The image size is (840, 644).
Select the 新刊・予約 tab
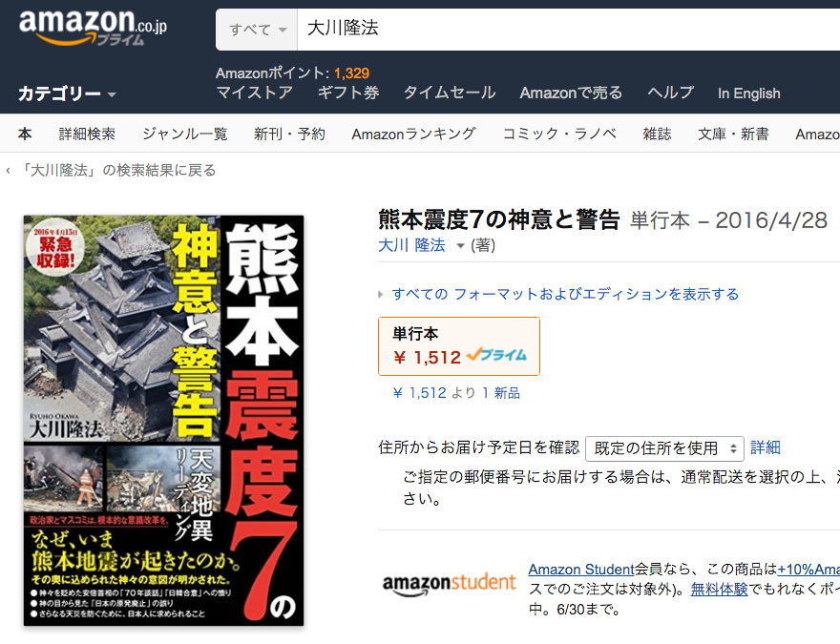[289, 134]
